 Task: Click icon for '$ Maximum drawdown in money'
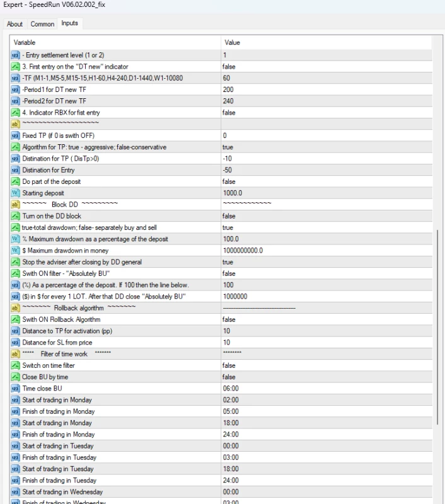coord(16,250)
